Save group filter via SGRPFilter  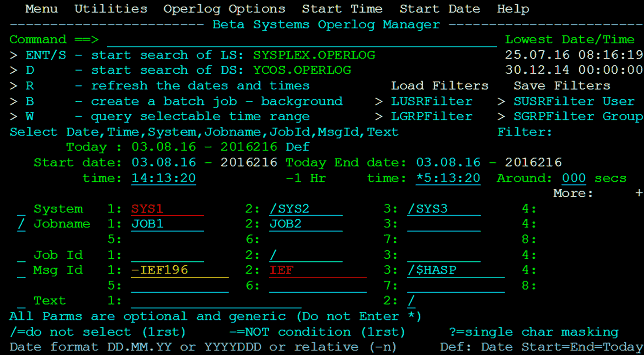tap(554, 116)
